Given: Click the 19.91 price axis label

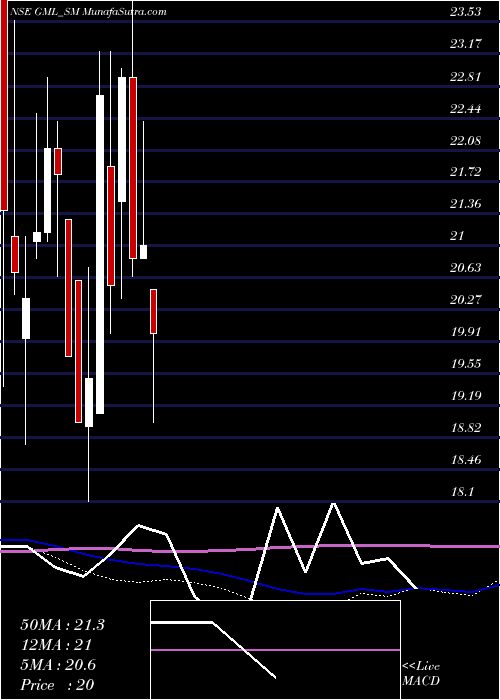Looking at the screenshot, I should click(466, 332).
